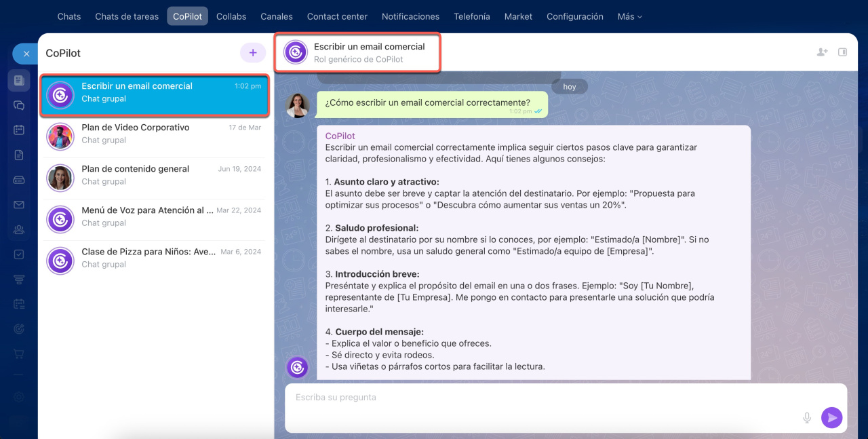
Task: Close the messenger with the X button
Action: click(26, 54)
